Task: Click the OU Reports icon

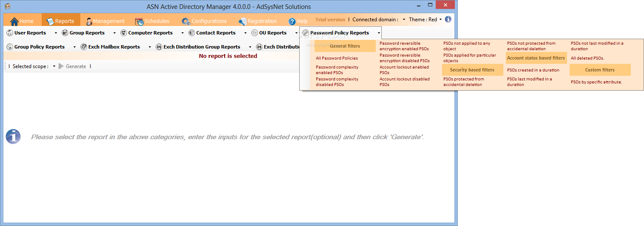Action: pyautogui.click(x=255, y=33)
